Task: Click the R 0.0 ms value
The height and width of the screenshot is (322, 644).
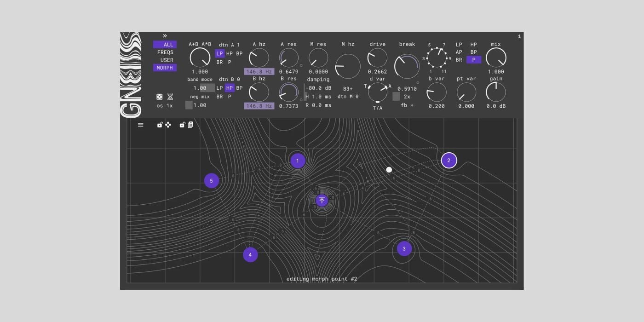Action: tap(318, 105)
